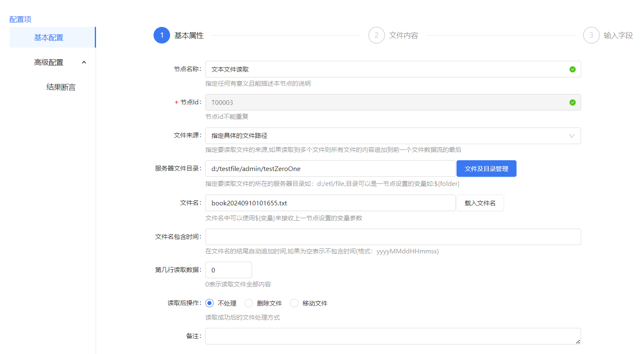This screenshot has height=354, width=644.
Task: Click 文件及目录管理 button
Action: (486, 169)
